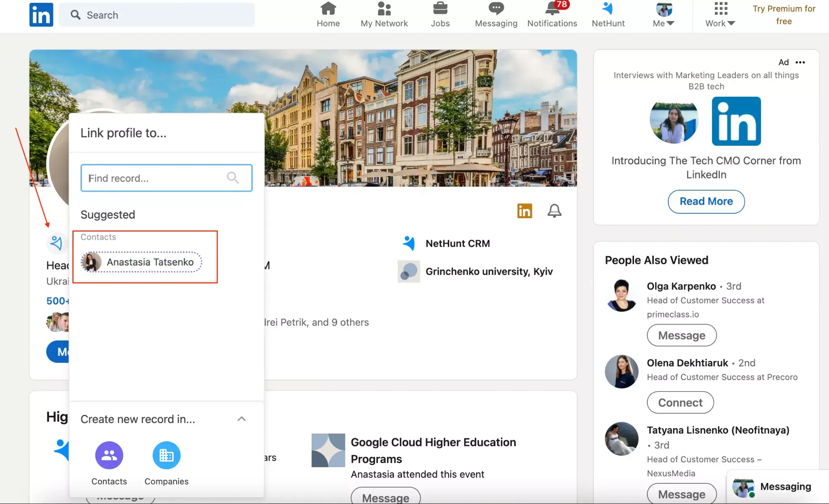This screenshot has height=504, width=829.
Task: Open Google Cloud Higher Education Programs event
Action: [x=433, y=451]
